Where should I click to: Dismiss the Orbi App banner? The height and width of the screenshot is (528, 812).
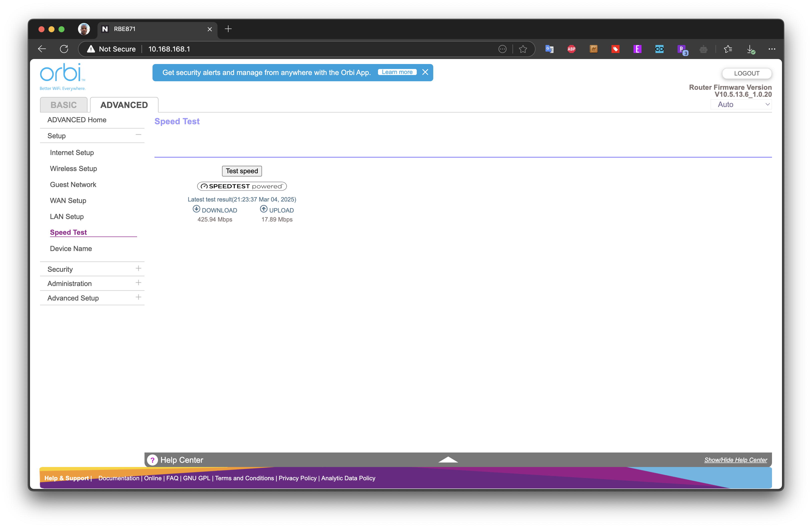click(425, 72)
